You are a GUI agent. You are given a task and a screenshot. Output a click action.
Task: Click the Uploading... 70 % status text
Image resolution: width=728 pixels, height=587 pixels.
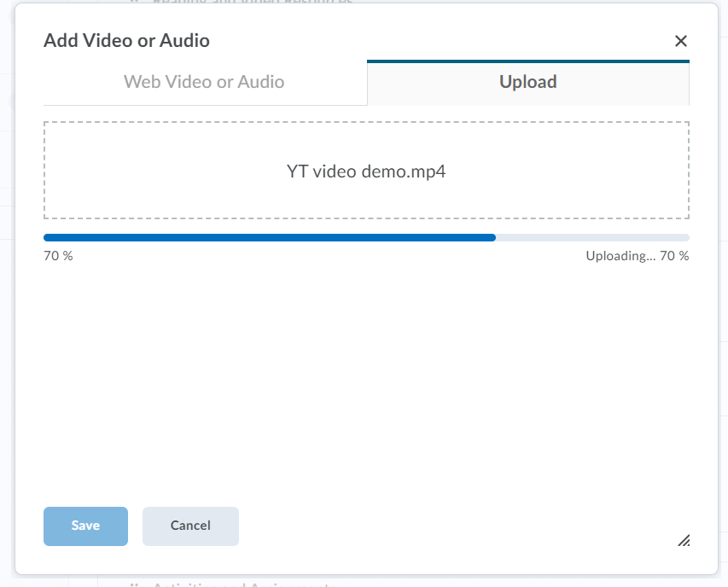[x=637, y=256]
